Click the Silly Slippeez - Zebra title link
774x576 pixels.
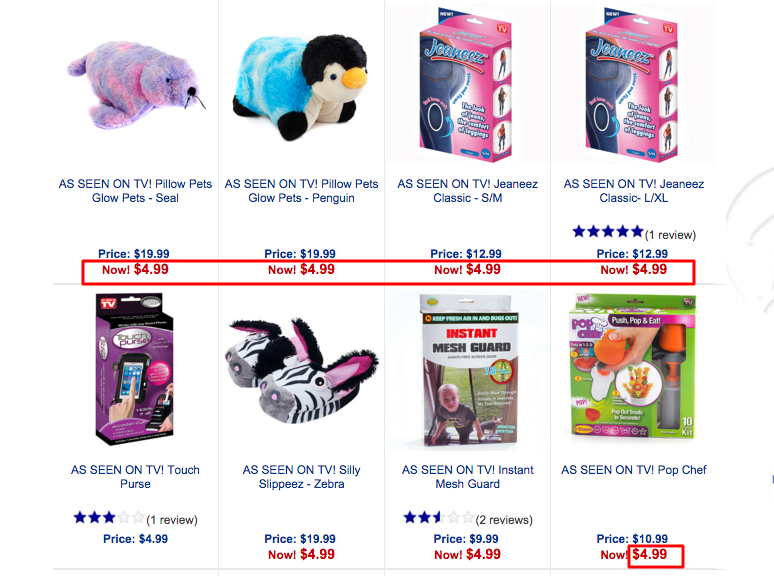301,477
